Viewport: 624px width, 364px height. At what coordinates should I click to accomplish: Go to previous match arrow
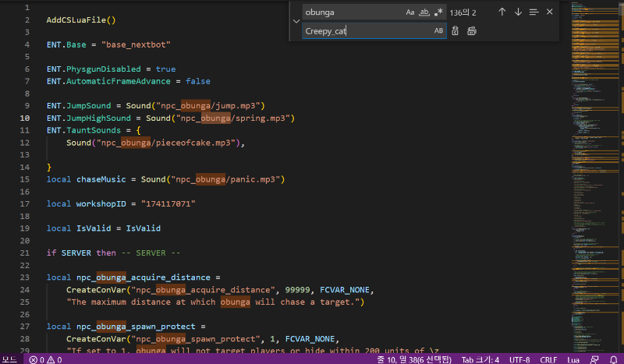point(502,12)
